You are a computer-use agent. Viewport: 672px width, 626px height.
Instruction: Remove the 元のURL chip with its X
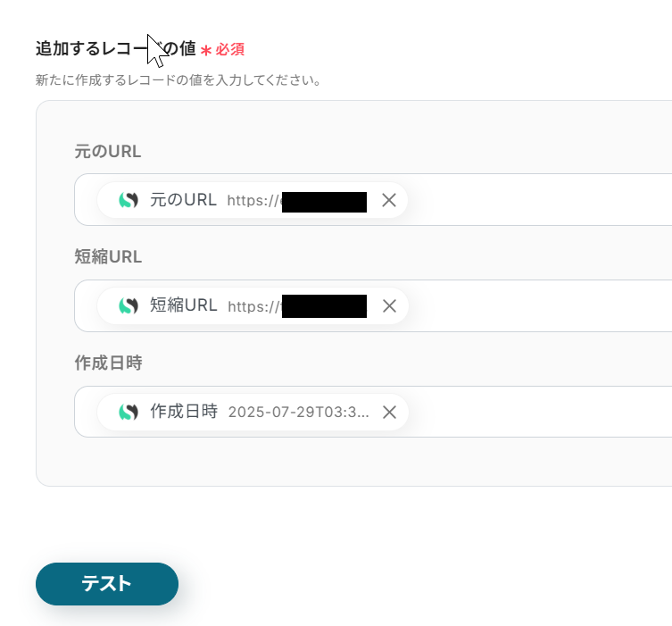click(389, 200)
